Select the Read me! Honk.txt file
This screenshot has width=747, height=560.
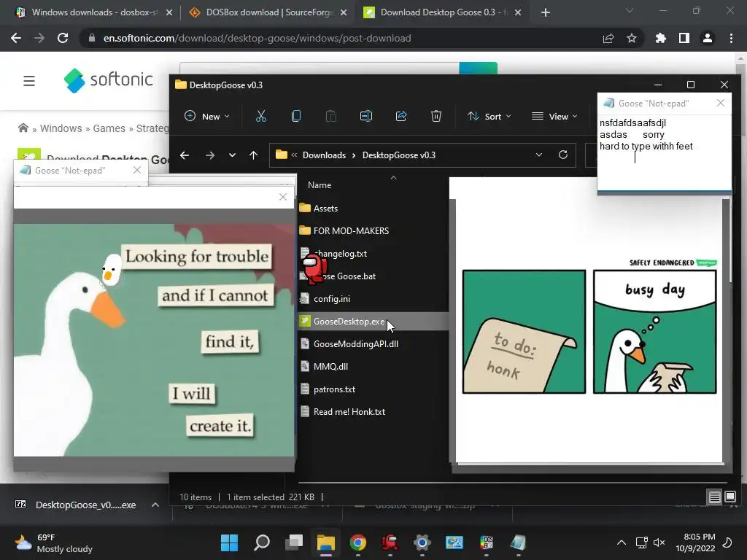pyautogui.click(x=349, y=412)
